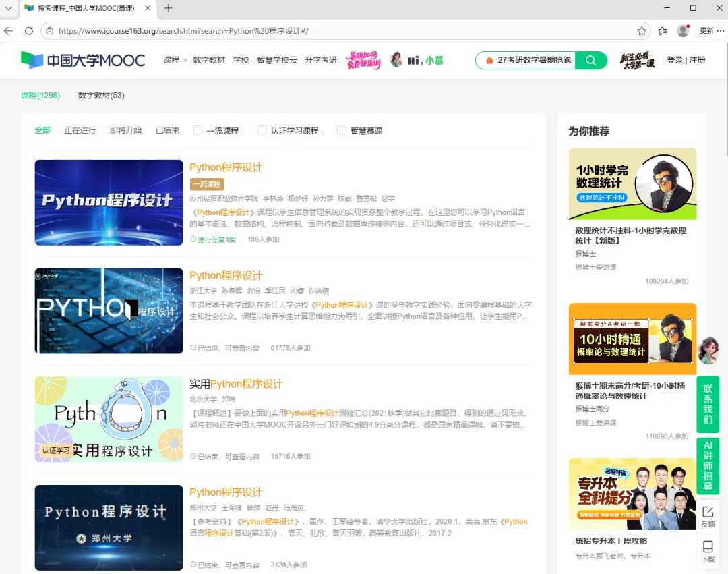
Task: Open 智慧学校云 in the top navigation
Action: (277, 61)
